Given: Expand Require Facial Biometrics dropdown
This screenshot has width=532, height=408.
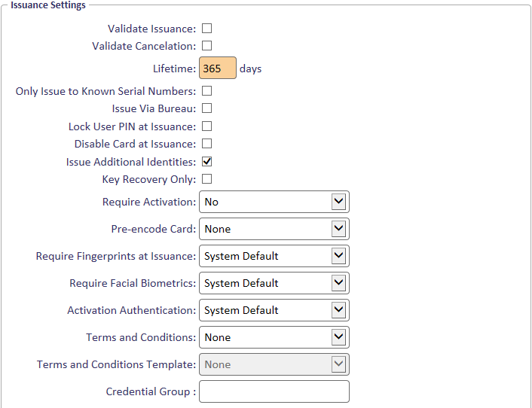Looking at the screenshot, I should point(274,283).
